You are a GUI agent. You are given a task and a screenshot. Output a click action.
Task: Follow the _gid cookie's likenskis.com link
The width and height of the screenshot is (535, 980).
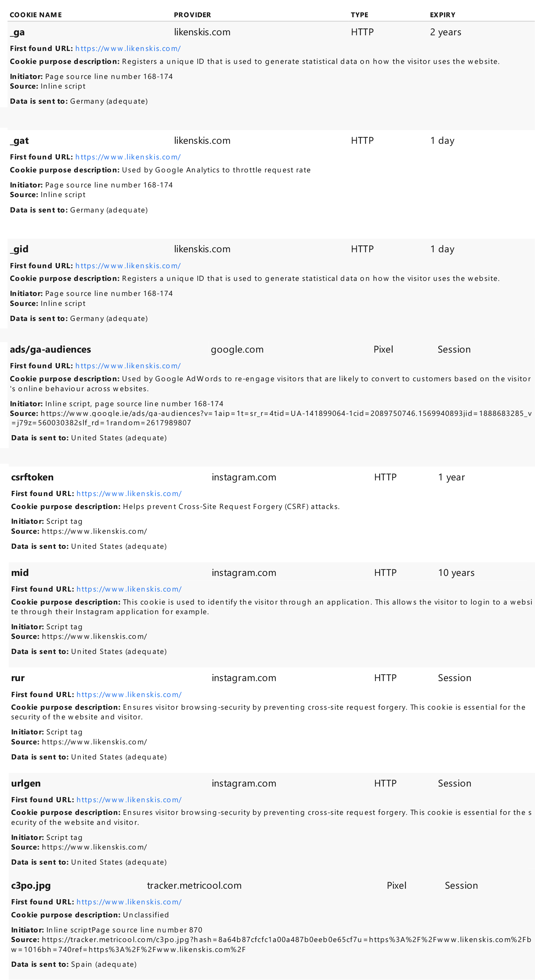[x=128, y=266]
